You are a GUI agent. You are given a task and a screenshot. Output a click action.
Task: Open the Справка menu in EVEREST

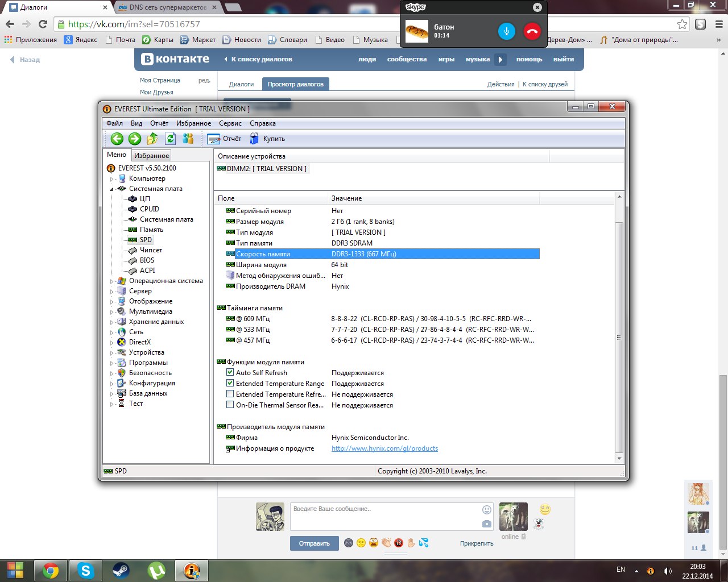click(x=263, y=123)
